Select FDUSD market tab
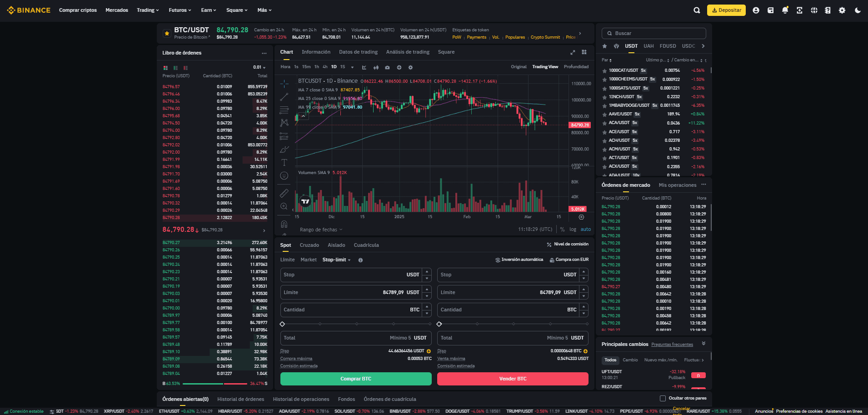 (668, 46)
